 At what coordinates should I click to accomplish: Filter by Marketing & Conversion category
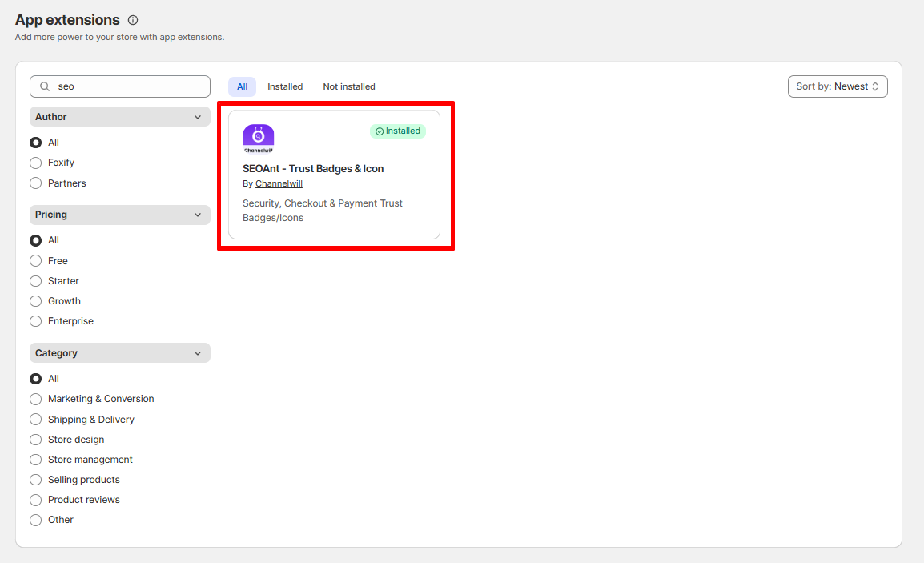[x=36, y=399]
